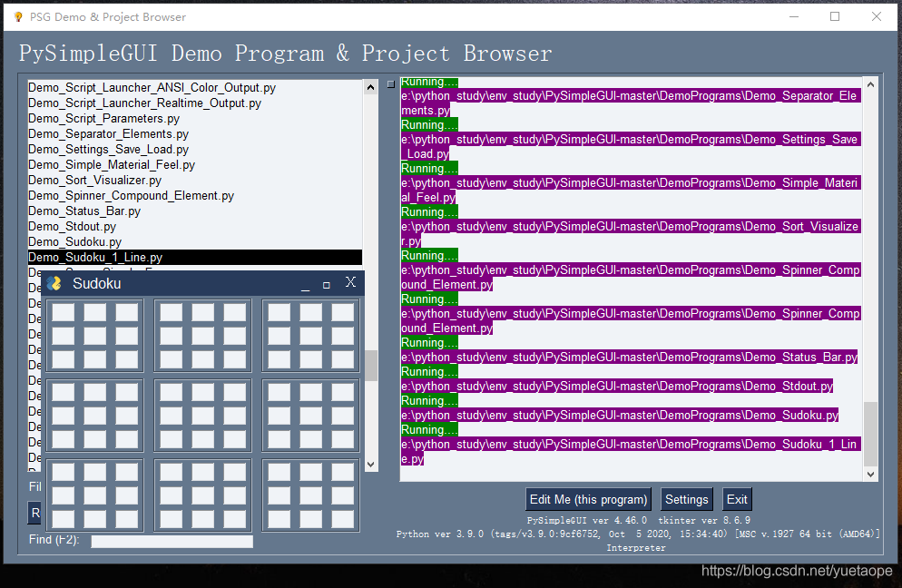The height and width of the screenshot is (588, 902).
Task: Click output pane scrollbar up arrow
Action: point(870,84)
